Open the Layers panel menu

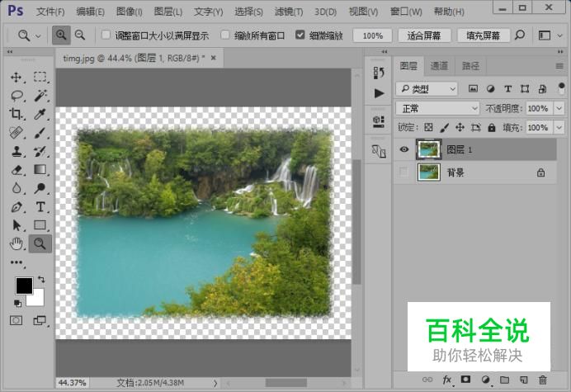[559, 66]
